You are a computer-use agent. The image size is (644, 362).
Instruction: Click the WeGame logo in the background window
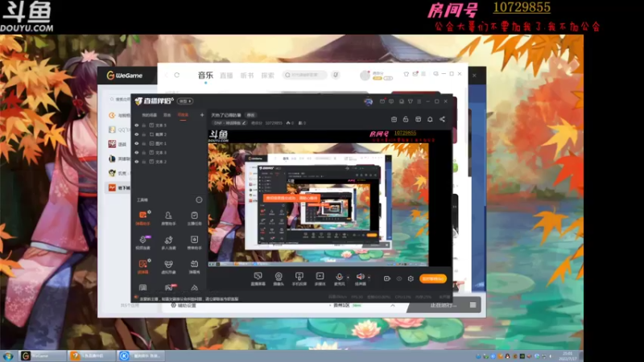pos(125,76)
